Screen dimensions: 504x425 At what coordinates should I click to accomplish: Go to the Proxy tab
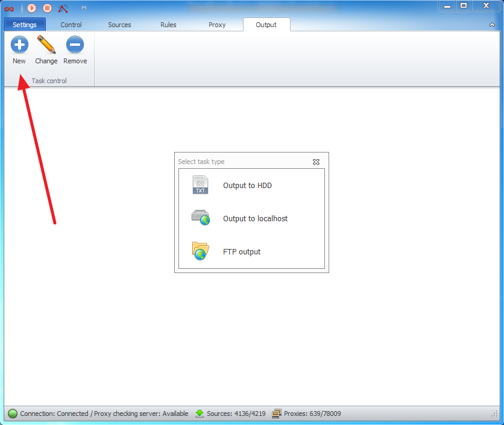217,25
